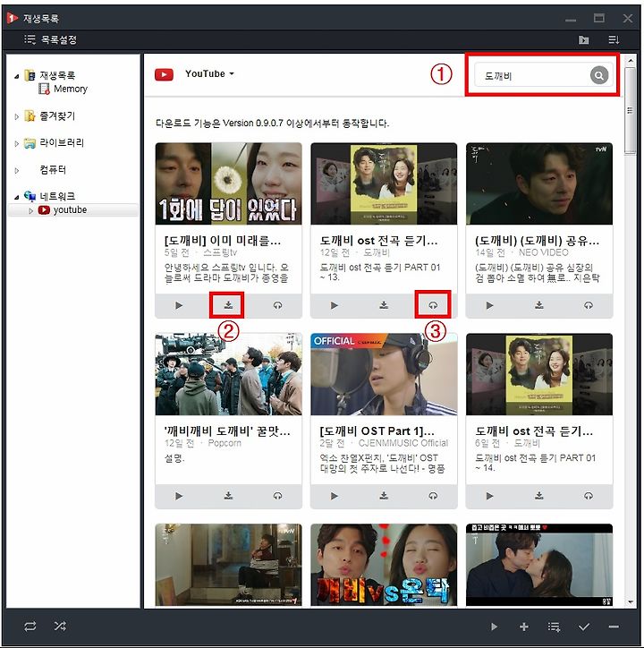Click title ''깨비깨비 도깨비' 꿀맛...'
Viewport: 644px width, 648px height.
[x=227, y=431]
